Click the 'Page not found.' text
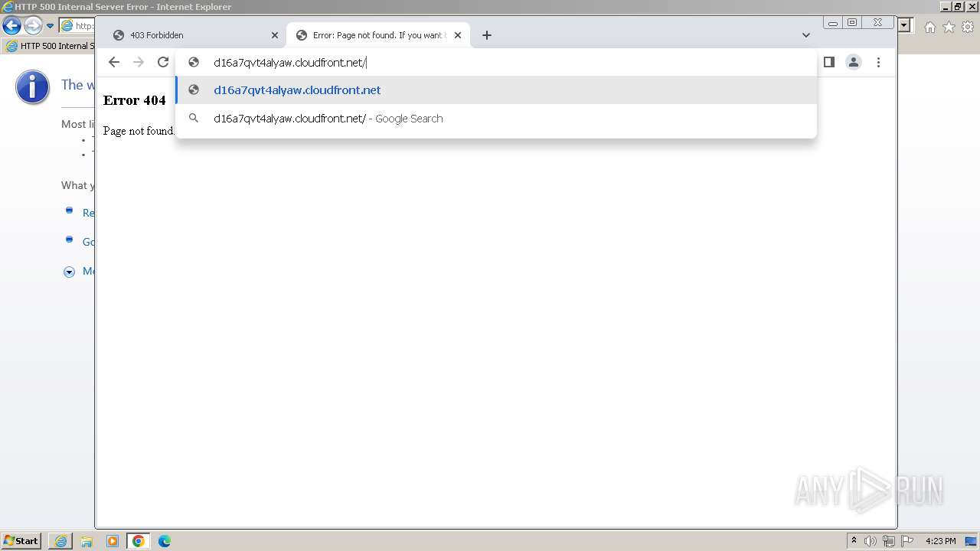 [139, 131]
